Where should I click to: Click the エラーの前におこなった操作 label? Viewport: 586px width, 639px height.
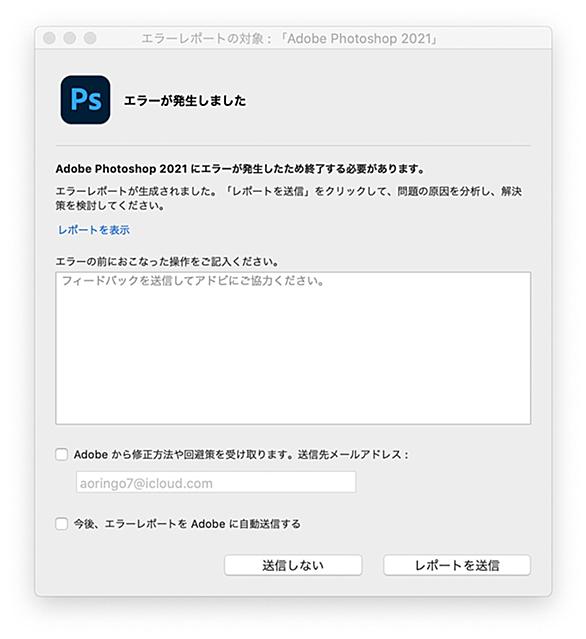167,261
